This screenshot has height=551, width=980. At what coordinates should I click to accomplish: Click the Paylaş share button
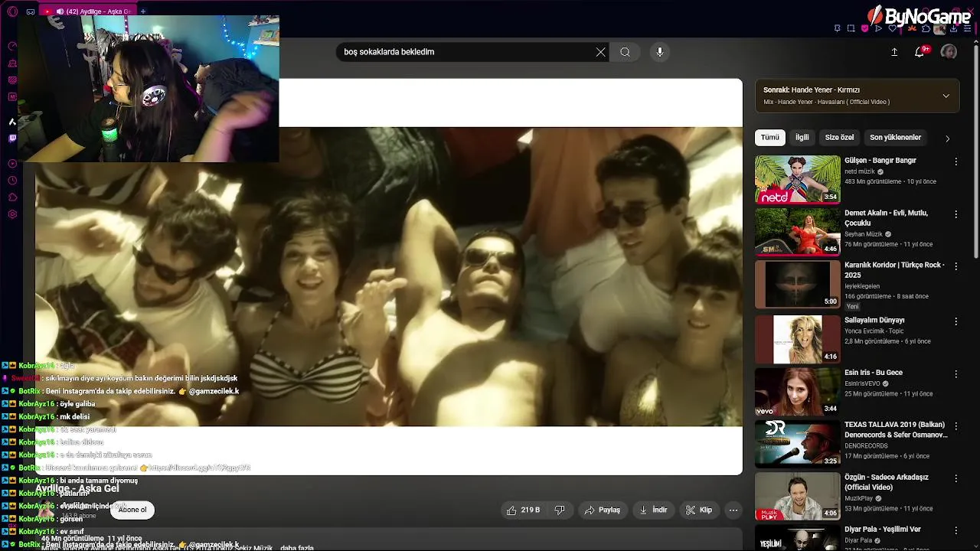click(x=602, y=510)
